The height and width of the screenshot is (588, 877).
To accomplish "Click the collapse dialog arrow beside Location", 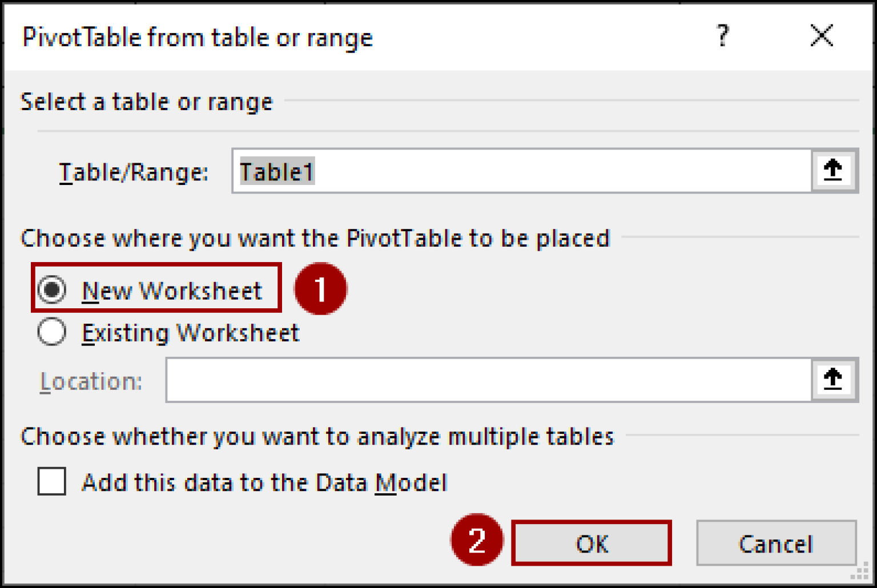I will [x=832, y=378].
